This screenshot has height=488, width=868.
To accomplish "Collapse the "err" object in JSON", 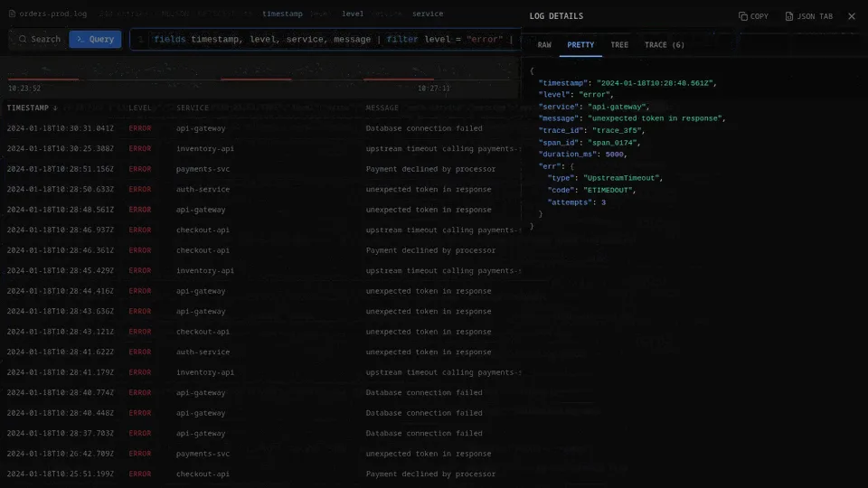I will [x=571, y=166].
